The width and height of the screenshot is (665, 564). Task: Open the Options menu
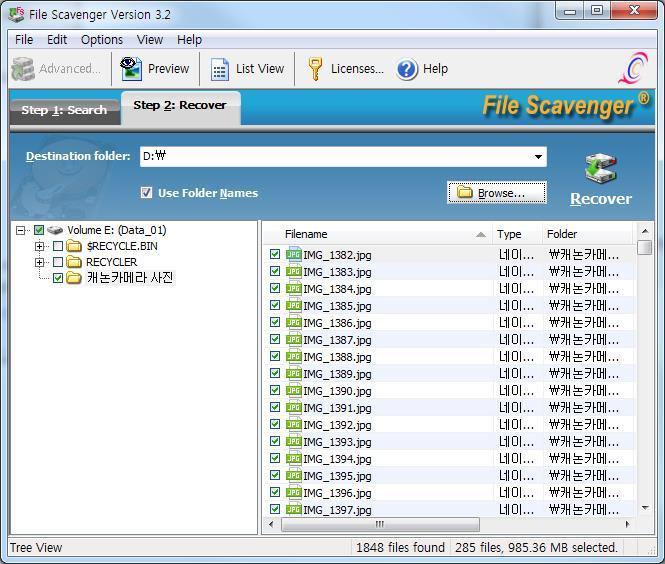pos(102,39)
